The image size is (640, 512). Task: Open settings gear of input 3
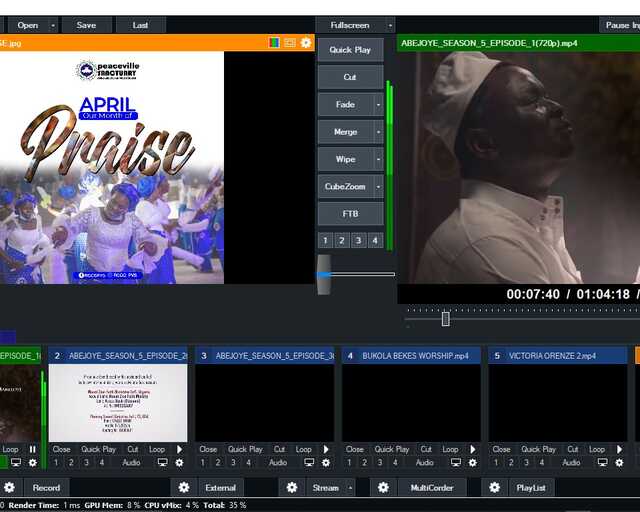tap(326, 463)
